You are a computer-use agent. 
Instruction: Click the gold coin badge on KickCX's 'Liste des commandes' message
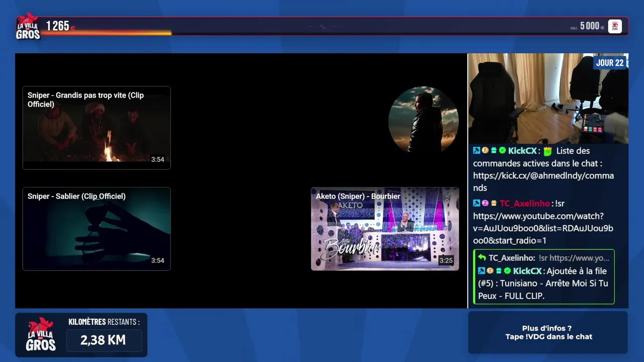pyautogui.click(x=485, y=150)
